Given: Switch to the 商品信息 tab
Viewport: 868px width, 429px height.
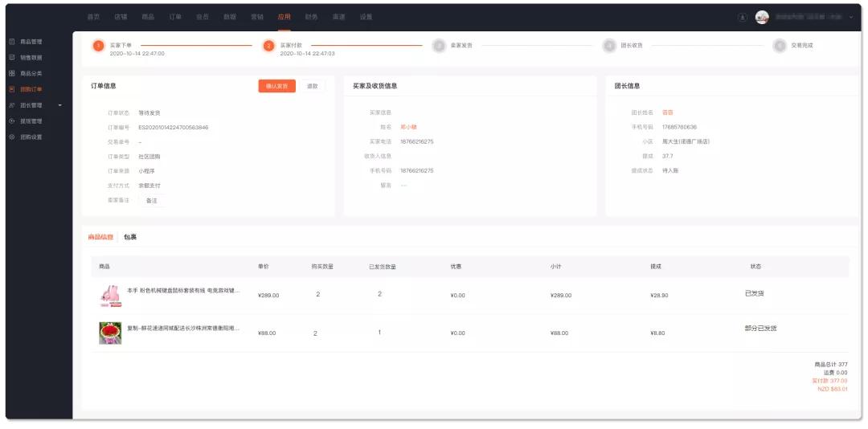Looking at the screenshot, I should point(100,237).
